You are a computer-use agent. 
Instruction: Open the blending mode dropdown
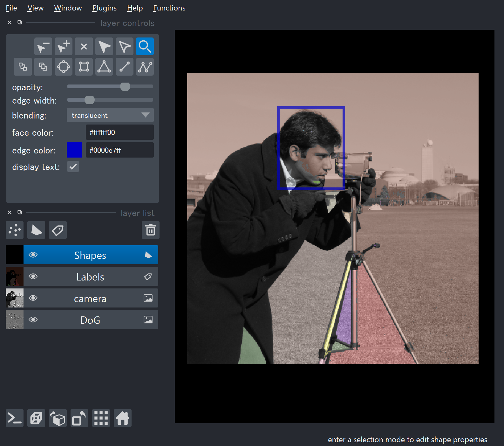110,115
